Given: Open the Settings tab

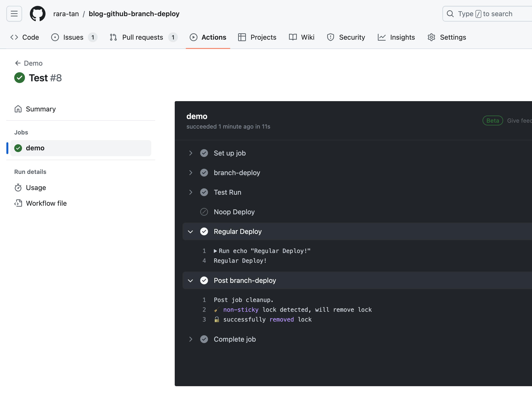Looking at the screenshot, I should pos(447,37).
